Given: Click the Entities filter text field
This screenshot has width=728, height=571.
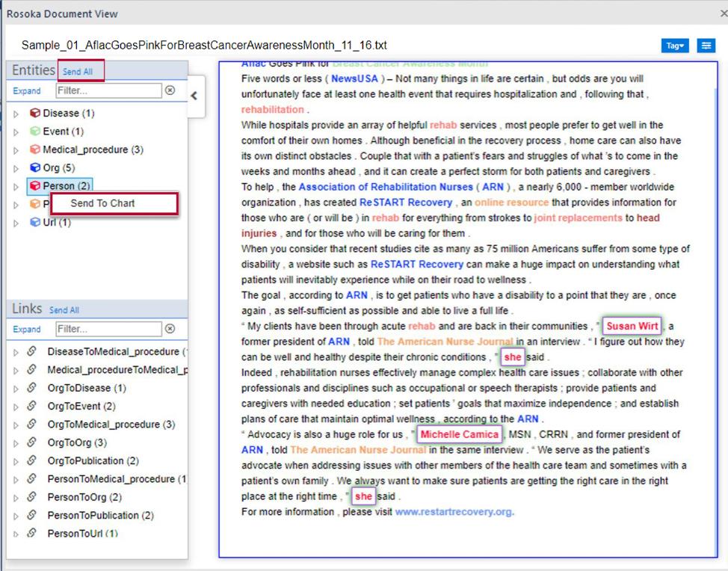Looking at the screenshot, I should (x=108, y=90).
